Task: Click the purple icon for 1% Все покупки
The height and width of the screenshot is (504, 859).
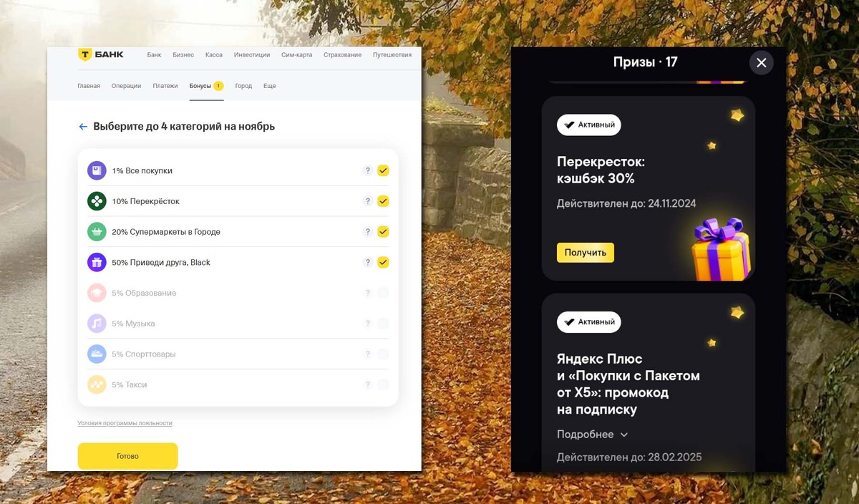Action: pyautogui.click(x=97, y=170)
